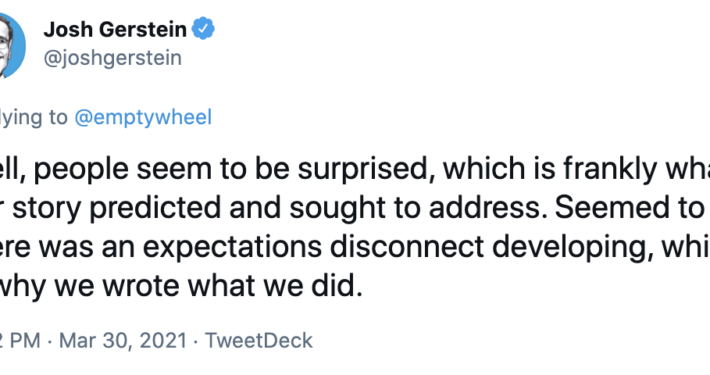Open the TweetDeck source link
The image size is (710, 375).
coord(259,340)
